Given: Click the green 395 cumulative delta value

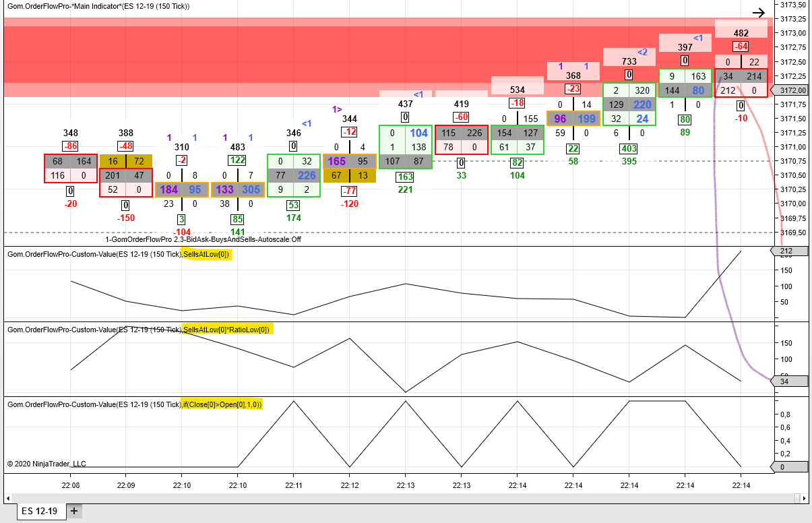Looking at the screenshot, I should click(x=629, y=161).
